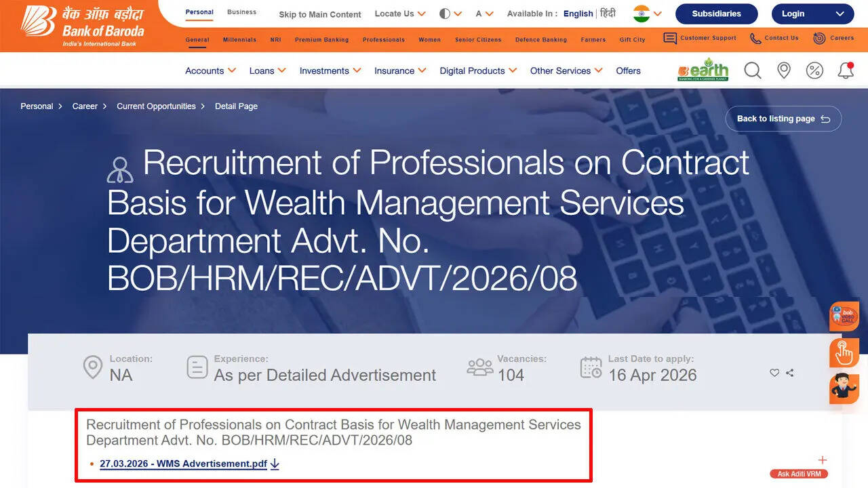Select the branch locator pin icon

pos(783,70)
